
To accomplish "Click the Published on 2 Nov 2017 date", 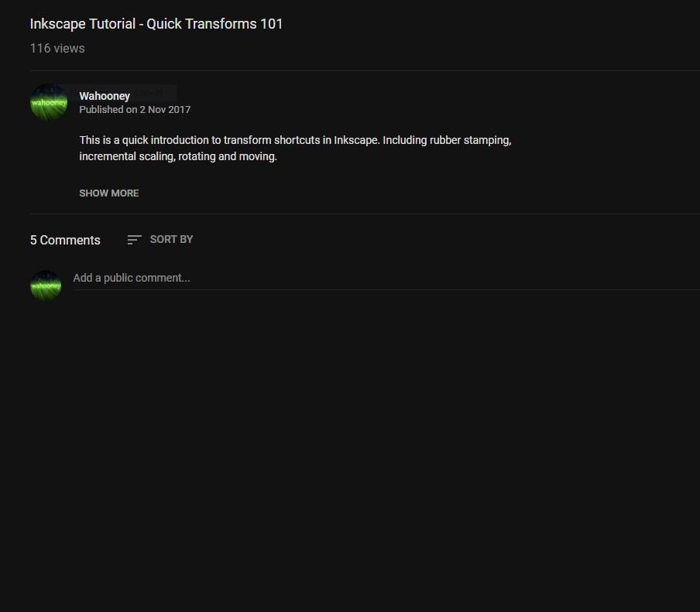I will tap(135, 110).
